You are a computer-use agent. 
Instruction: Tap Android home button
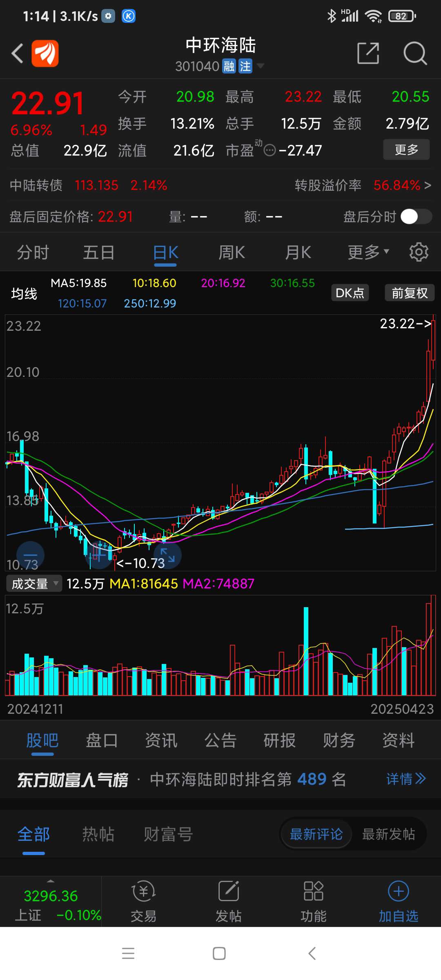[x=219, y=953]
